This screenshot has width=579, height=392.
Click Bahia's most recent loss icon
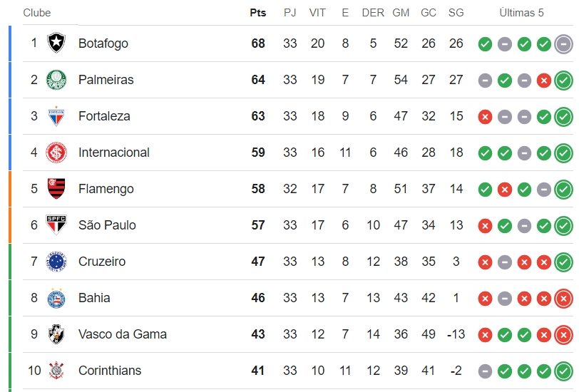(563, 299)
